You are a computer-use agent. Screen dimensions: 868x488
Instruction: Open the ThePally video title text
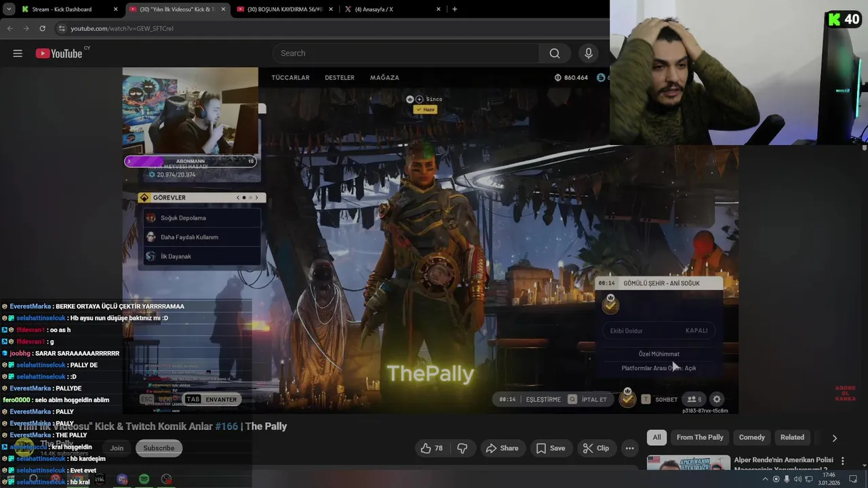coord(153,426)
